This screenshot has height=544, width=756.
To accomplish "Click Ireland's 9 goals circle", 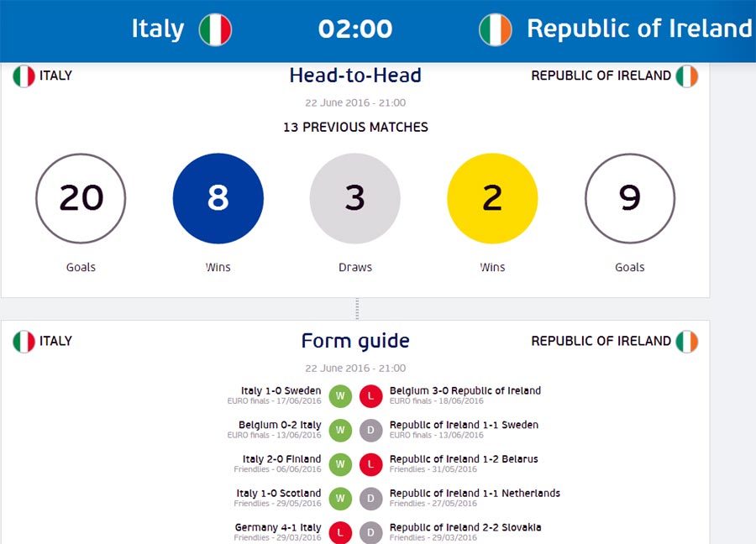I will pyautogui.click(x=630, y=198).
